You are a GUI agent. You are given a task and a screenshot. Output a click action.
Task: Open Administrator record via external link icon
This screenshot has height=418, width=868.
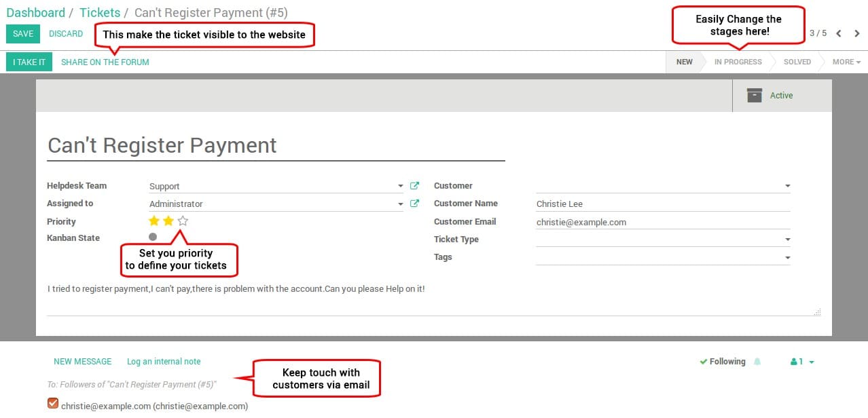click(415, 203)
